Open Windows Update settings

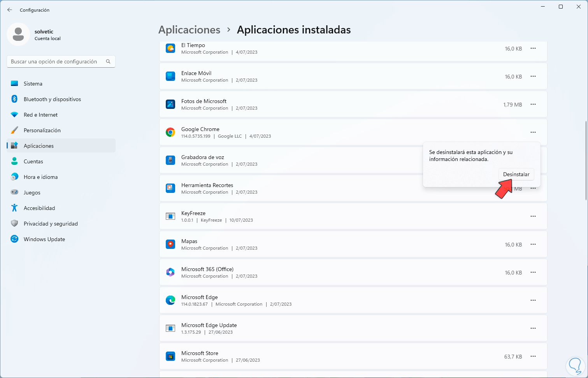61,239
